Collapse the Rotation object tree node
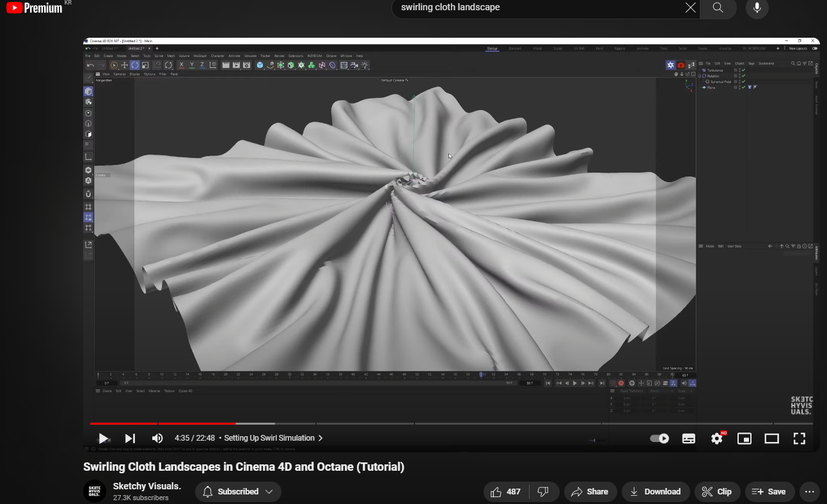 [x=700, y=76]
